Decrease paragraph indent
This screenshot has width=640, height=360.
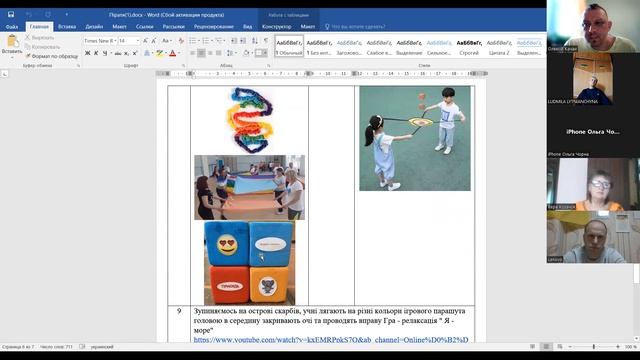coord(234,41)
